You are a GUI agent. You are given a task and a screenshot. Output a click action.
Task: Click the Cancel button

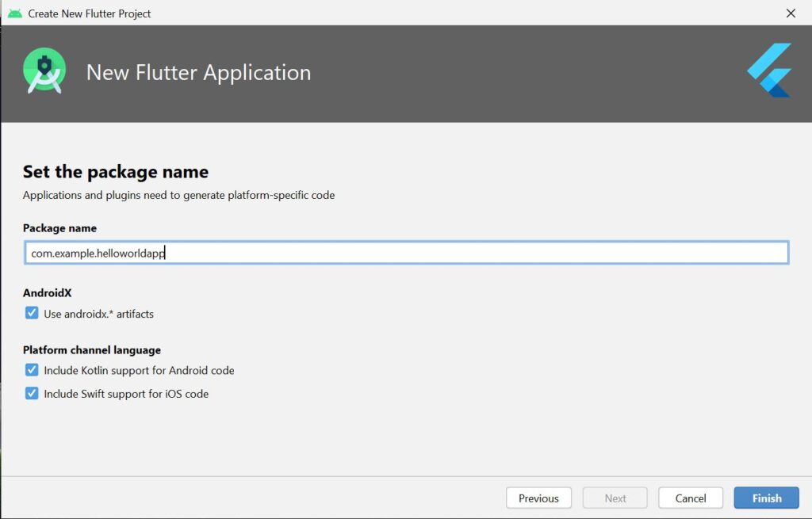point(691,498)
